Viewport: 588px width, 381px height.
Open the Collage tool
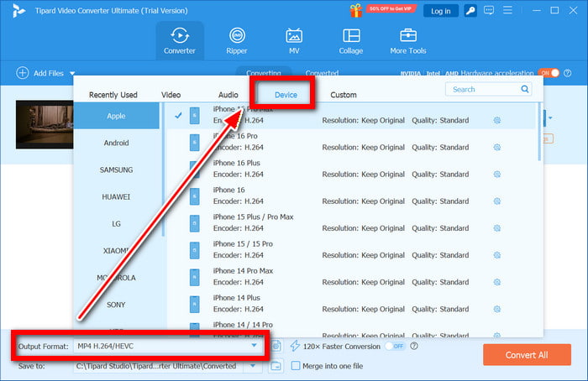pyautogui.click(x=350, y=40)
